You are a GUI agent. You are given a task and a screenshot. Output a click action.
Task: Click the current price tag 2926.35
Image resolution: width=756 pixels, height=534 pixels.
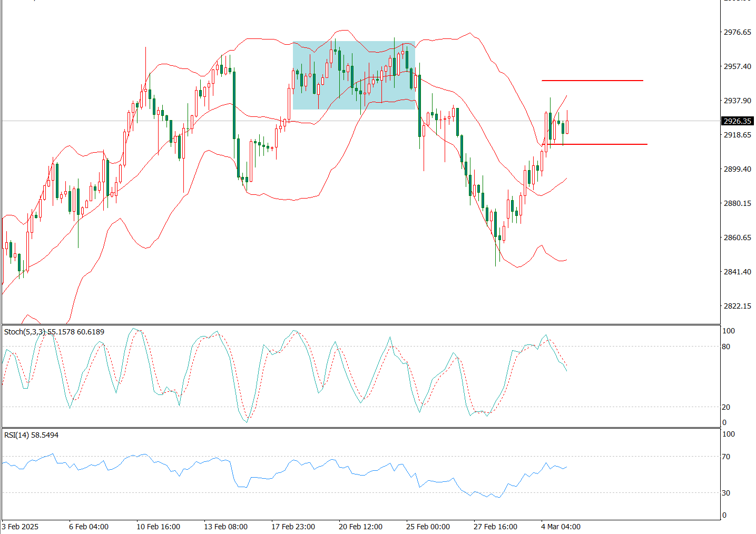coord(738,121)
